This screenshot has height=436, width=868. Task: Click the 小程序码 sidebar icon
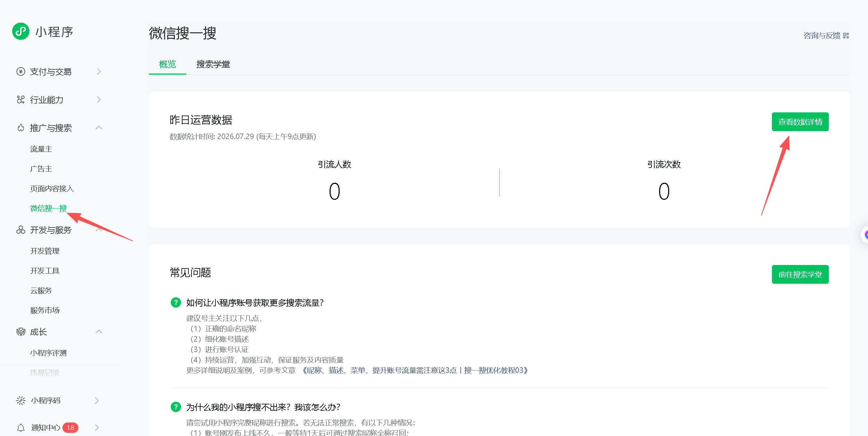(21, 400)
